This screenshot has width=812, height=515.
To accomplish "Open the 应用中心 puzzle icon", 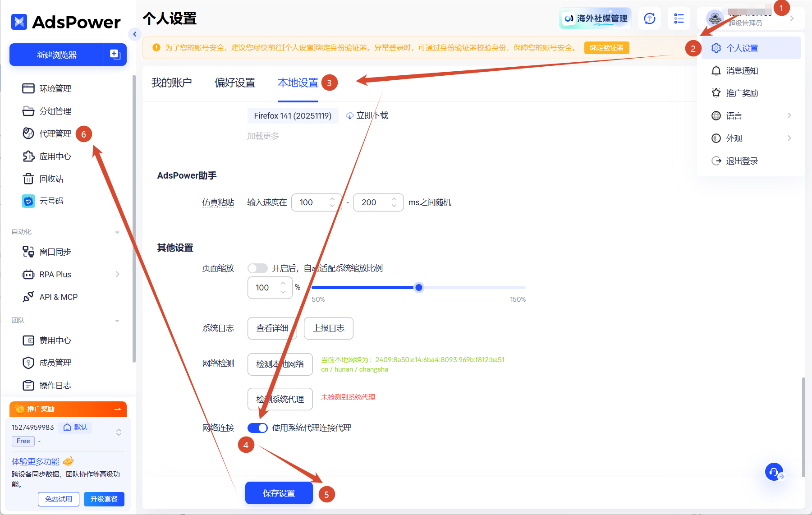I will click(28, 156).
